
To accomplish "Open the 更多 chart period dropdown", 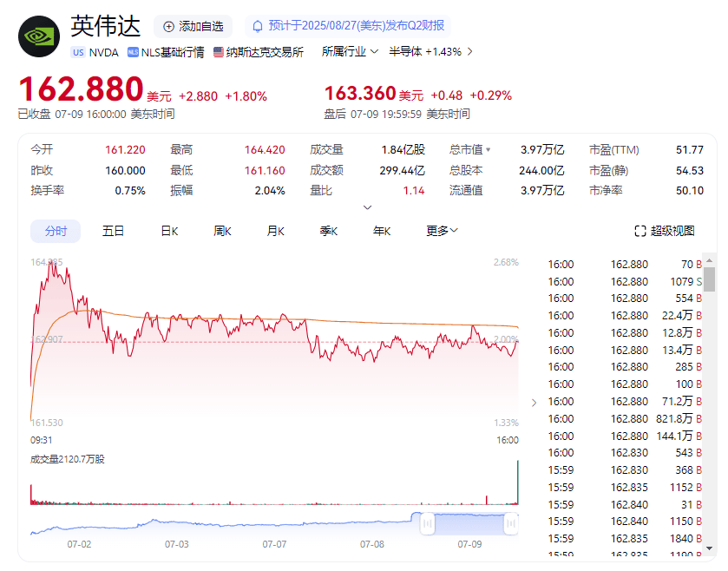I will click(x=442, y=231).
